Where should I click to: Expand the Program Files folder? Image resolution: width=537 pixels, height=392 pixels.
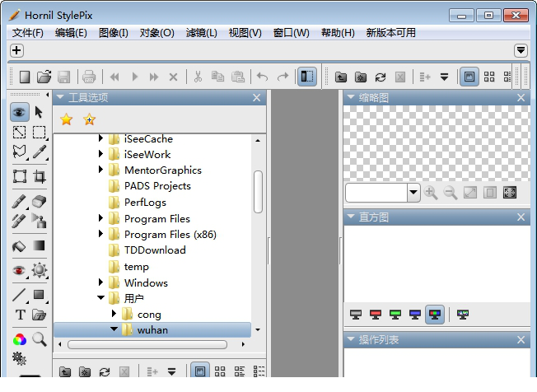coord(100,217)
